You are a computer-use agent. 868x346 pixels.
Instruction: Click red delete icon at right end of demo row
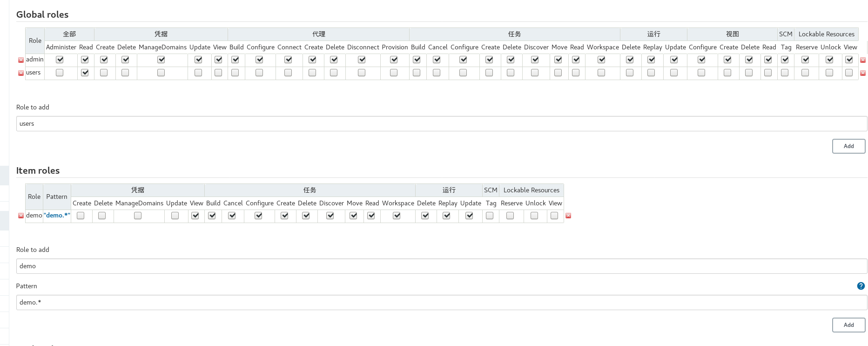(x=568, y=216)
